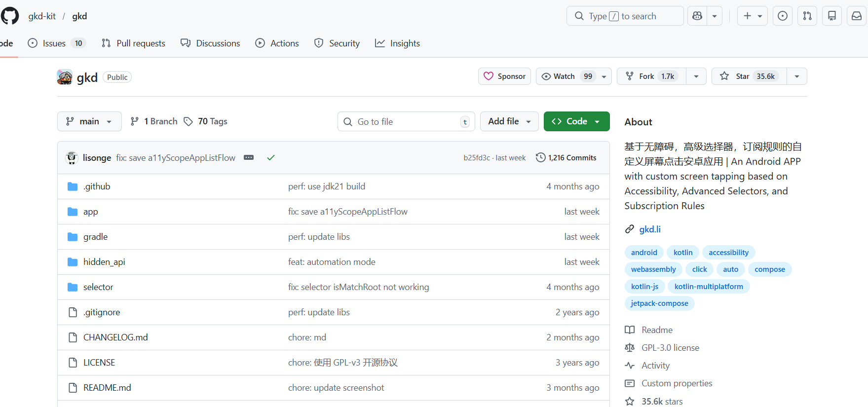Open Copilot chat icon in header
Viewport: 868px width, 407px height.
pos(697,16)
